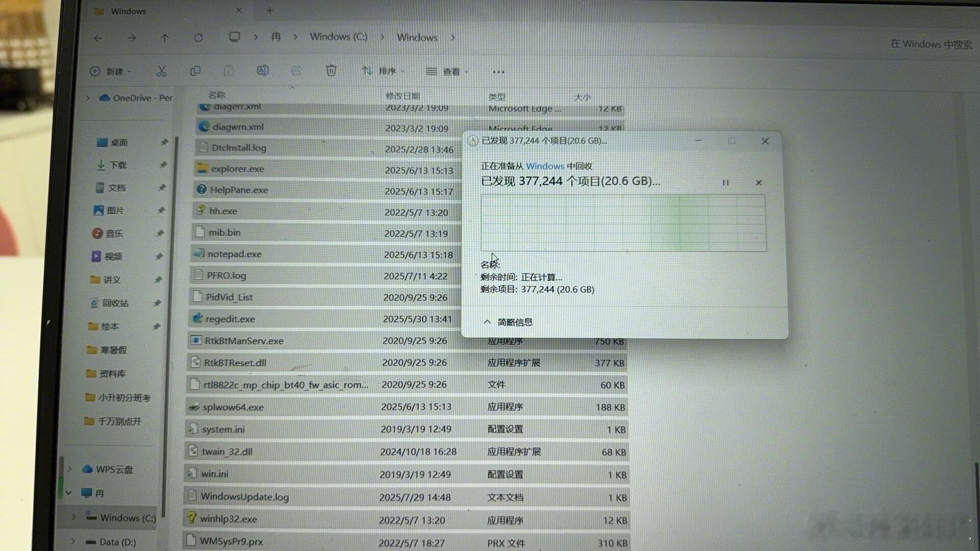The width and height of the screenshot is (980, 551).
Task: Sort by 大小 column header
Action: click(582, 97)
